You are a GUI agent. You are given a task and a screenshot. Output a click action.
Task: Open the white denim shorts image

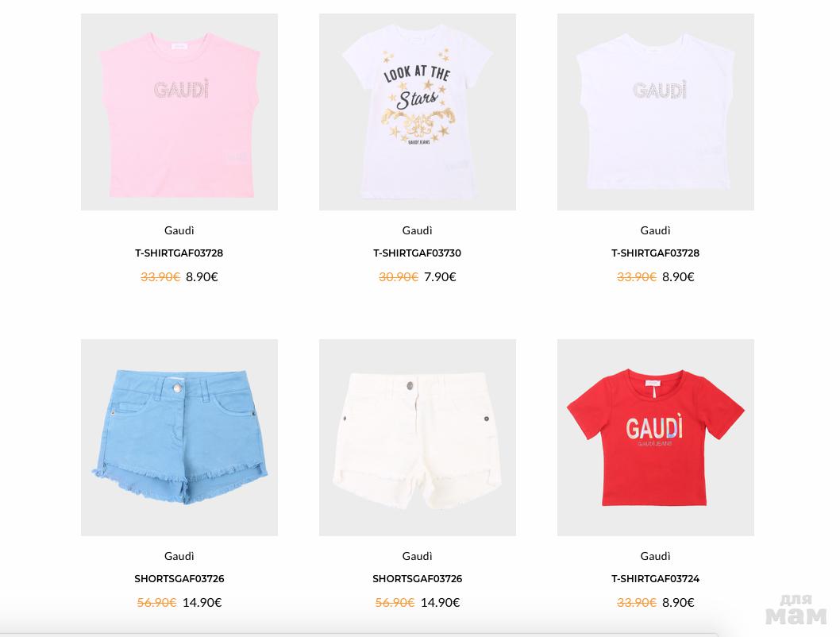click(418, 437)
